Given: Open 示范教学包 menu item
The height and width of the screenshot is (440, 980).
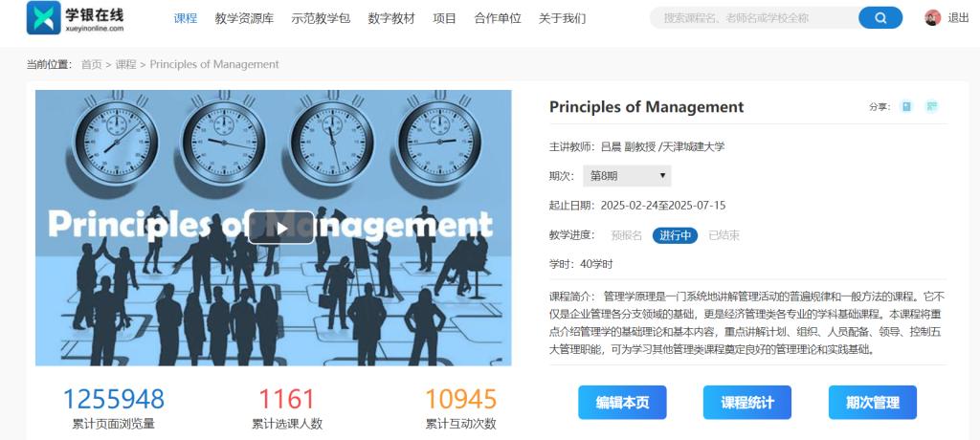Looking at the screenshot, I should coord(321,18).
